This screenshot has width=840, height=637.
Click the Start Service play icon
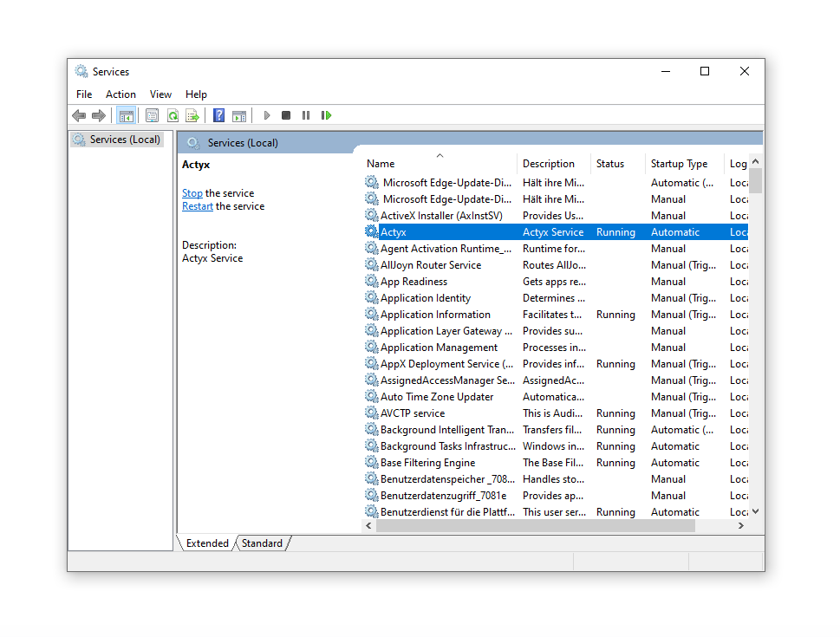pyautogui.click(x=267, y=115)
